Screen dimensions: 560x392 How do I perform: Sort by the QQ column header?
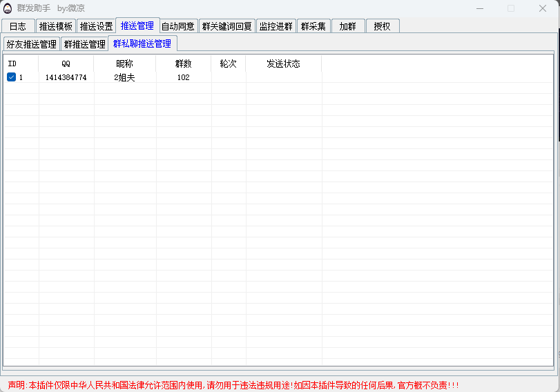pyautogui.click(x=66, y=63)
